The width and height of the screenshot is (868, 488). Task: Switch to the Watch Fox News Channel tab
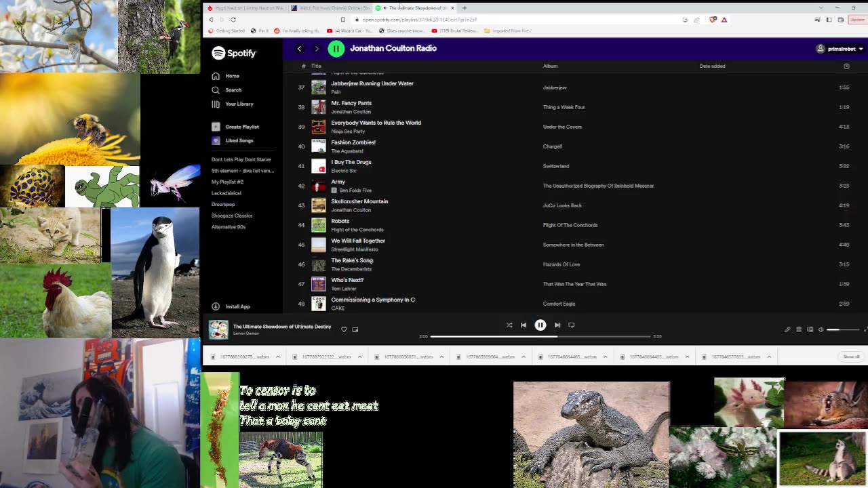331,8
